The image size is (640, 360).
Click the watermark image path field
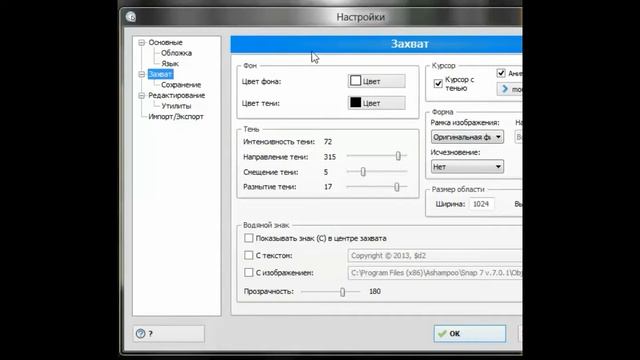pyautogui.click(x=435, y=273)
